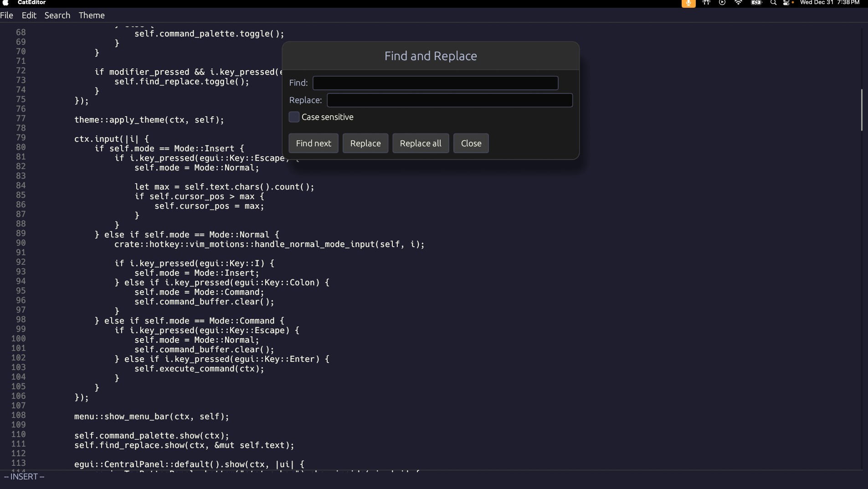Click the Find next button

[x=313, y=143]
